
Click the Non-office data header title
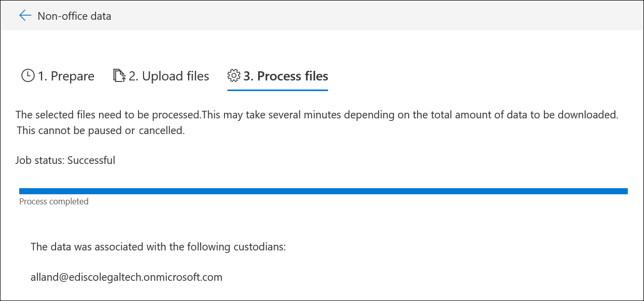click(x=74, y=16)
